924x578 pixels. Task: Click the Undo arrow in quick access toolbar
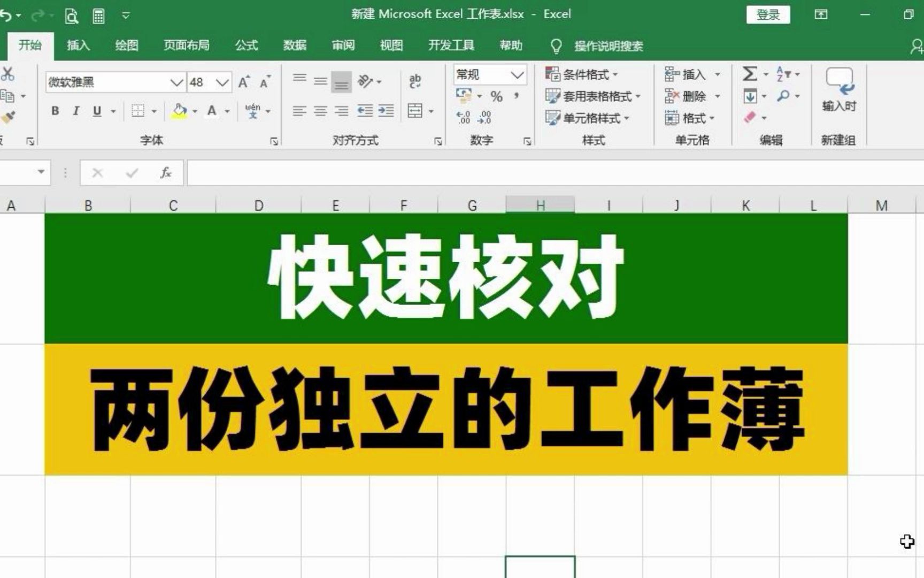coord(5,16)
